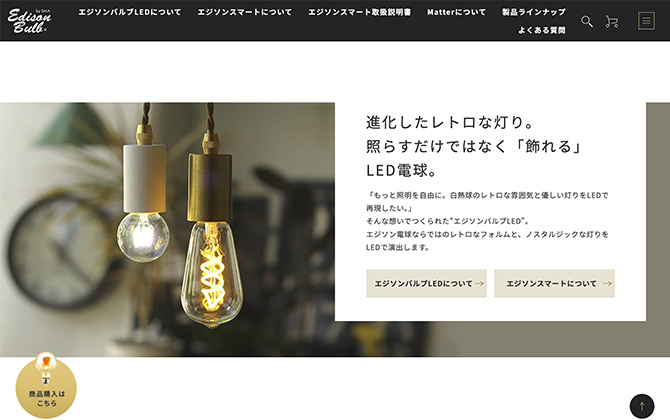Click the scroll-to-top arrow button

[x=642, y=406]
